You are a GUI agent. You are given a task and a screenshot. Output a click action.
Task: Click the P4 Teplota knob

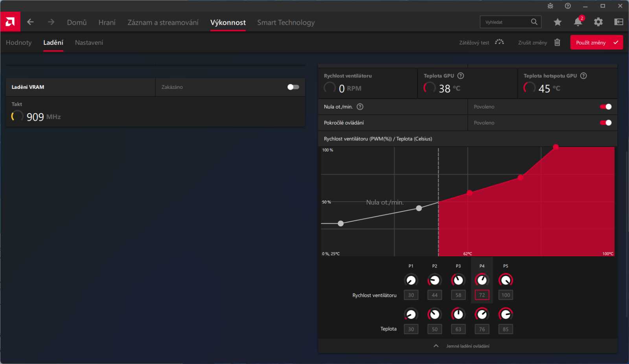[482, 314]
